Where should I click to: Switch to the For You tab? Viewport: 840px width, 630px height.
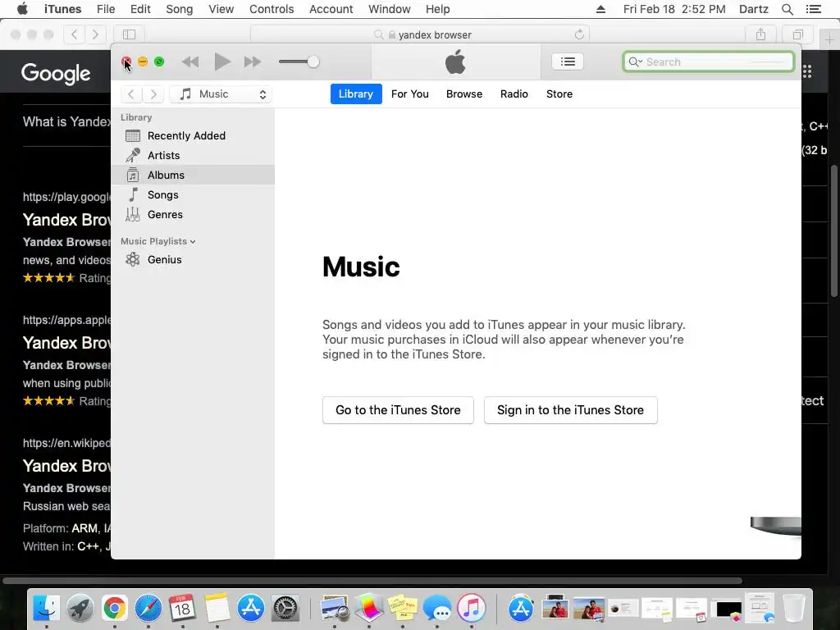(x=410, y=94)
